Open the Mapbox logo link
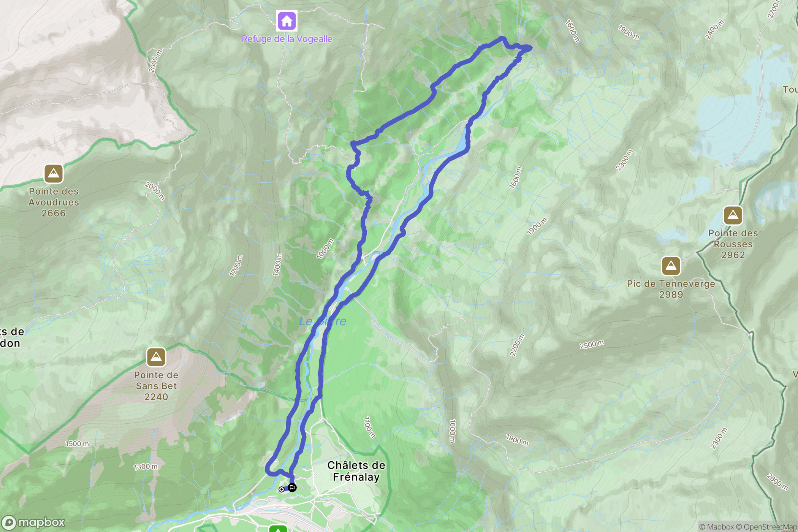The width and height of the screenshot is (798, 532). click(x=33, y=522)
